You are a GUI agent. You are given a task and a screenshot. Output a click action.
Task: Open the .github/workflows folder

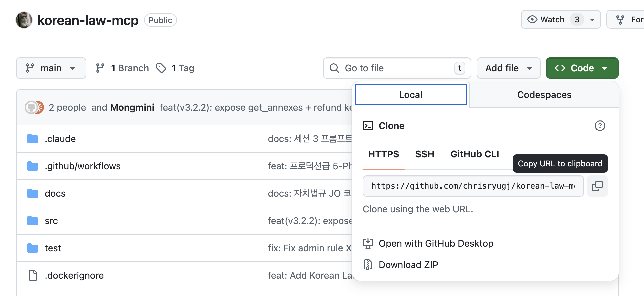[83, 166]
